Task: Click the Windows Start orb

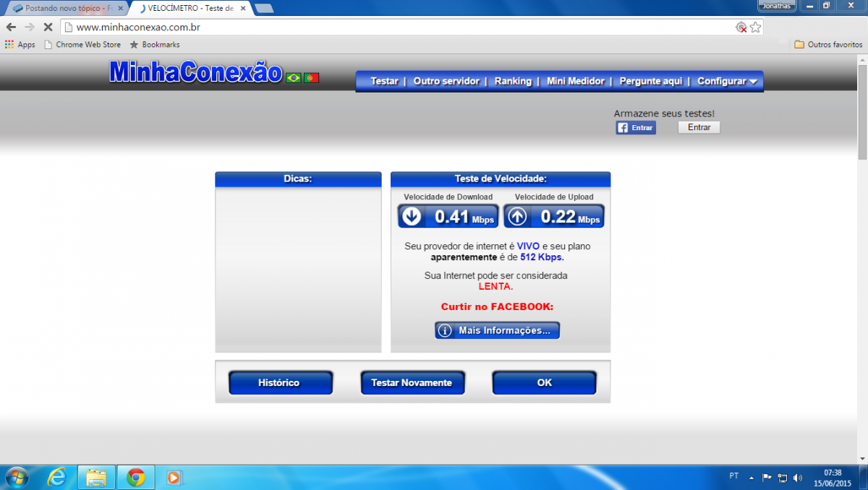Action: pos(16,478)
